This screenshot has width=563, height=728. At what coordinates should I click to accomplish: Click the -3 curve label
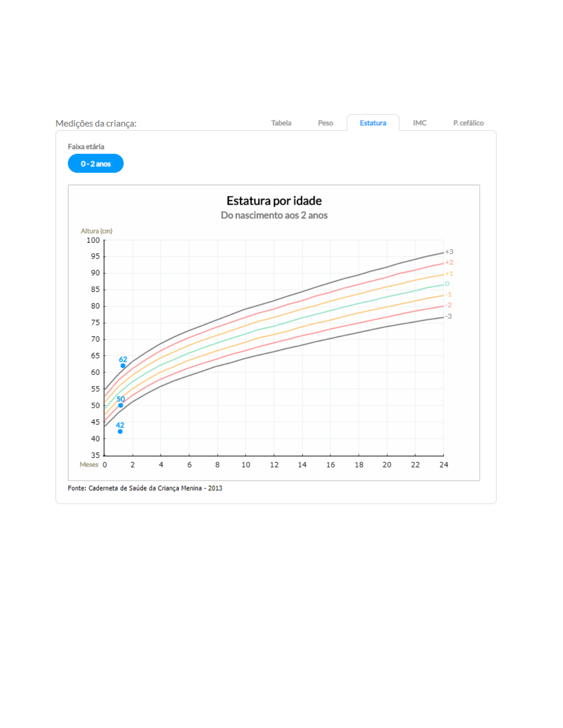click(448, 316)
